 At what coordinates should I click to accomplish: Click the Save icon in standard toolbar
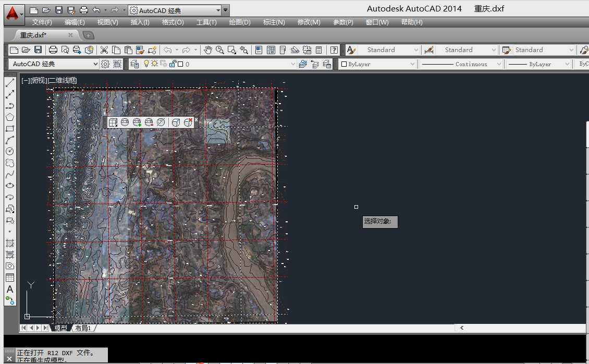point(38,50)
